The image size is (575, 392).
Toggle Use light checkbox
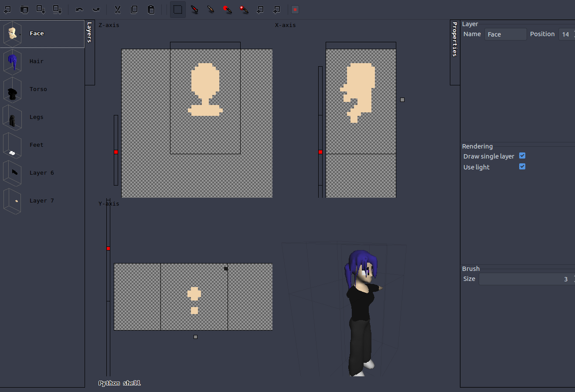[522, 167]
